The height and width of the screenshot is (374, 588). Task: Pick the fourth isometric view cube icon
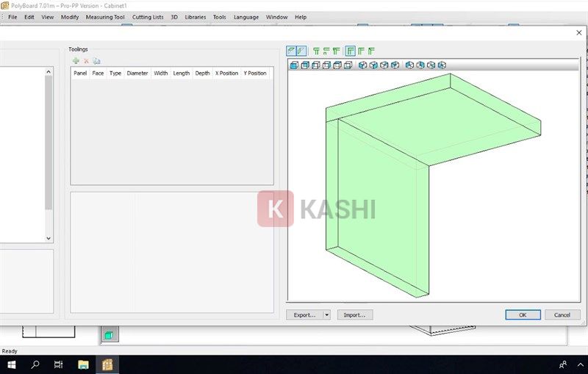click(395, 65)
